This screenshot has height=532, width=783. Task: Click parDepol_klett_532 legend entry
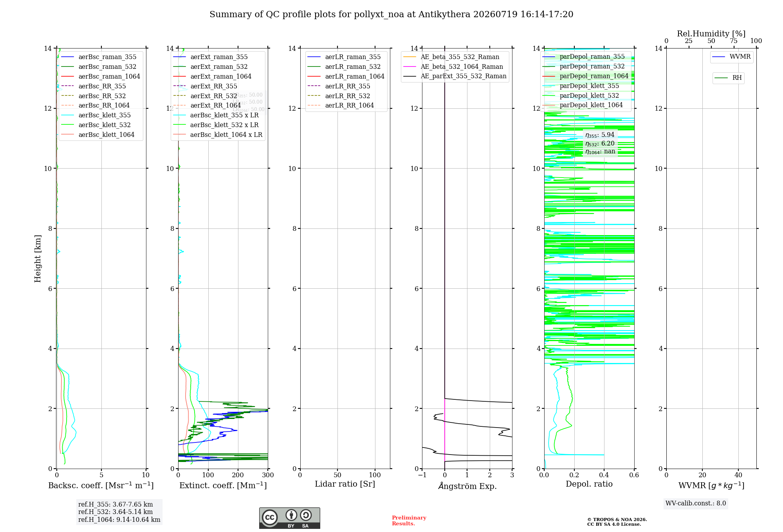[x=581, y=95]
